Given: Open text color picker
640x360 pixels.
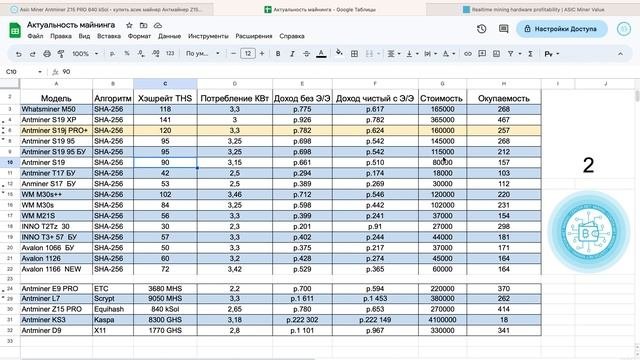Looking at the screenshot, I should pyautogui.click(x=321, y=53).
